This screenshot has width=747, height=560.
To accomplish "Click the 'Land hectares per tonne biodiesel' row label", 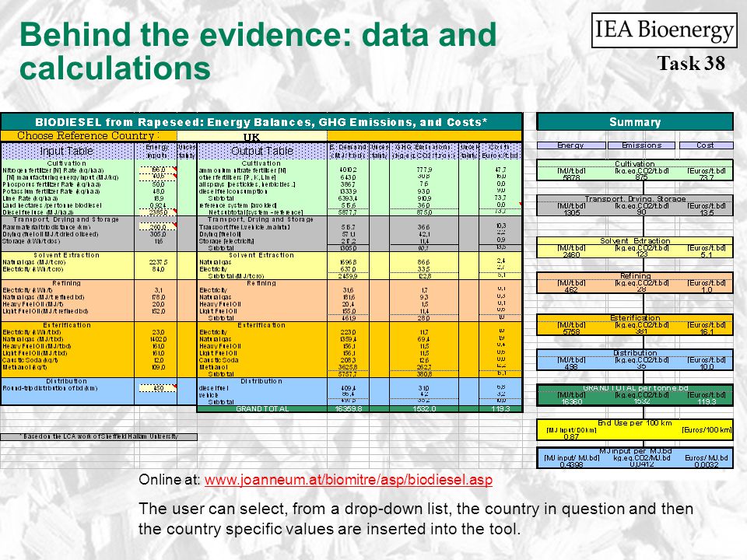I will point(52,205).
